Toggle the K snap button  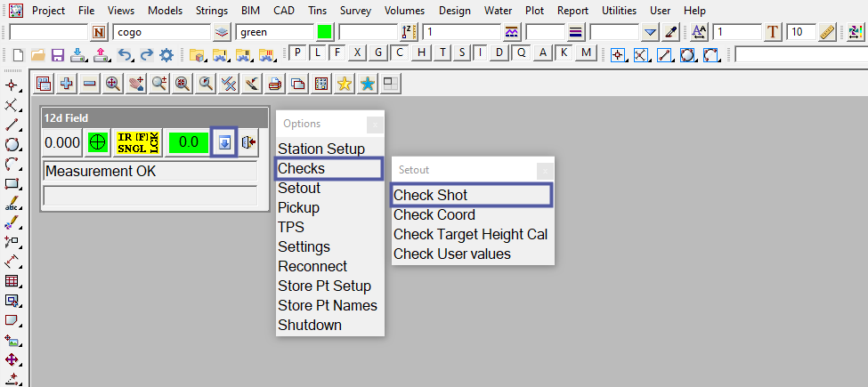(564, 52)
